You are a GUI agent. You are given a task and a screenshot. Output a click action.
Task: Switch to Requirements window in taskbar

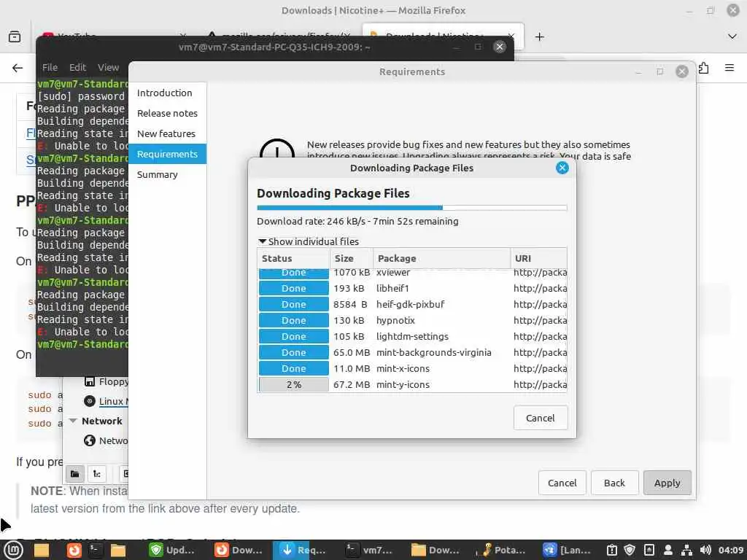[x=303, y=550]
